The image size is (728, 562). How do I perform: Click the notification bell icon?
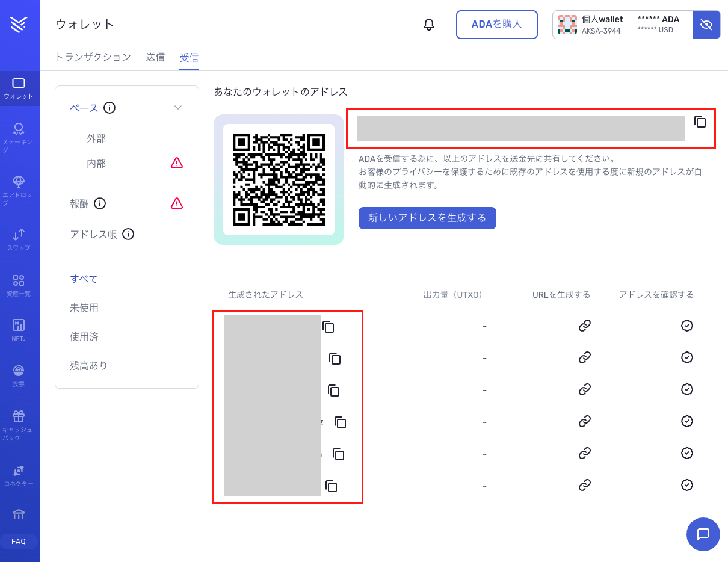point(429,25)
